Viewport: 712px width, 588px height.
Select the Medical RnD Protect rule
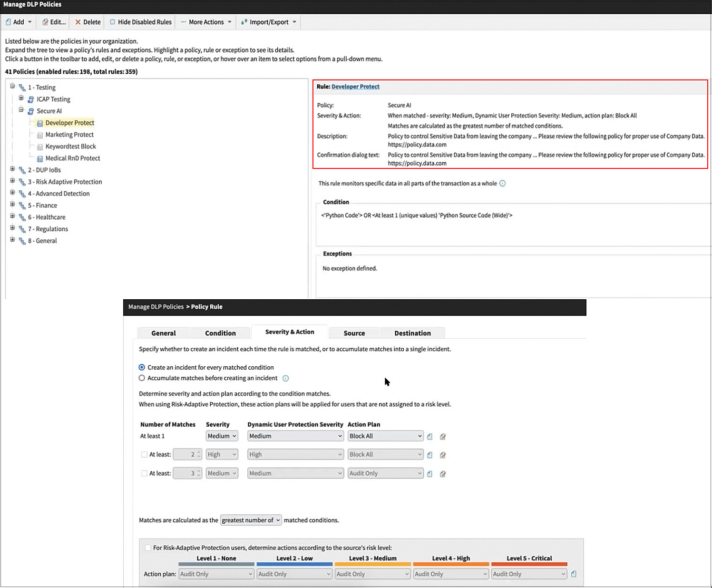73,158
